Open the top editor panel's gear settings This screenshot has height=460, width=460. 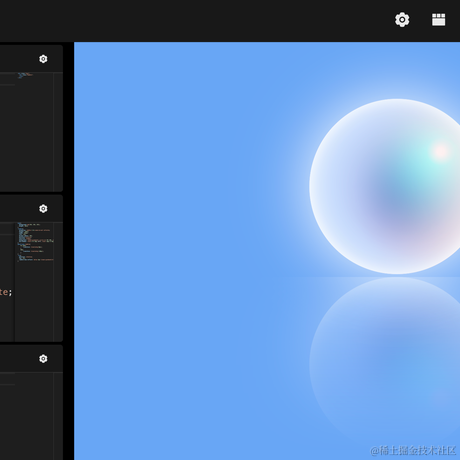pos(43,59)
